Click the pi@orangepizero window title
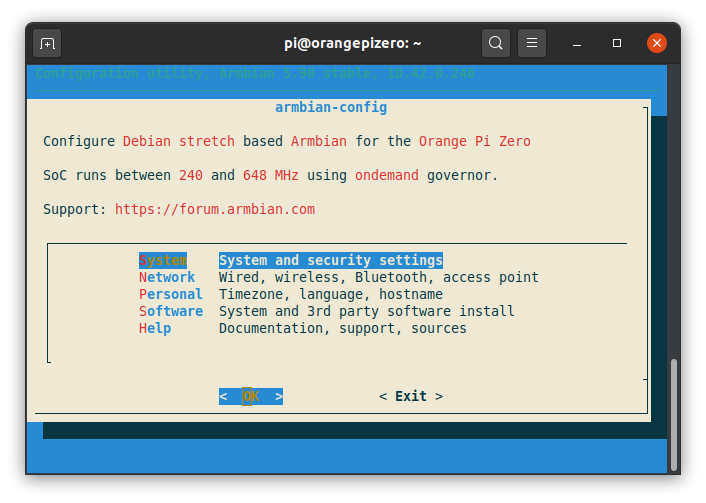The image size is (706, 503). tap(353, 43)
